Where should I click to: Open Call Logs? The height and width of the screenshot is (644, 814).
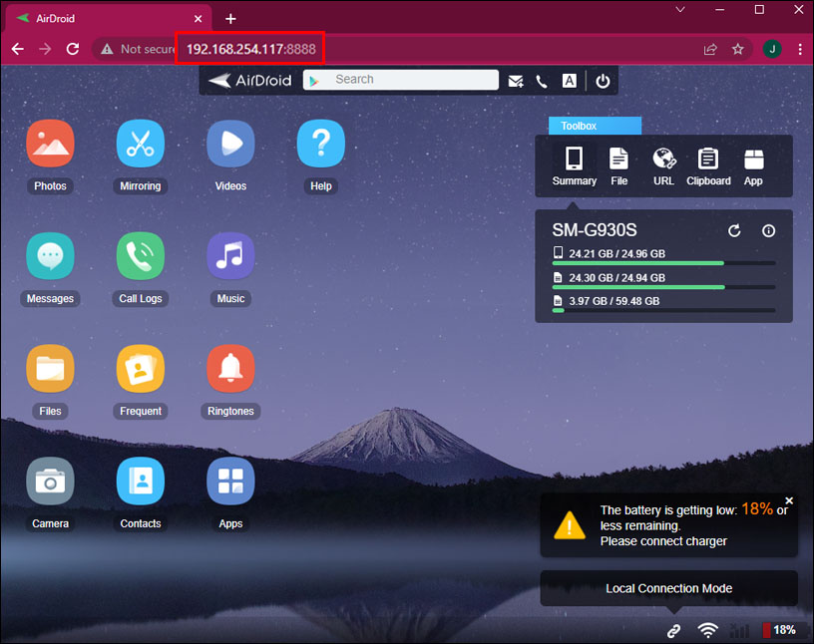click(140, 255)
